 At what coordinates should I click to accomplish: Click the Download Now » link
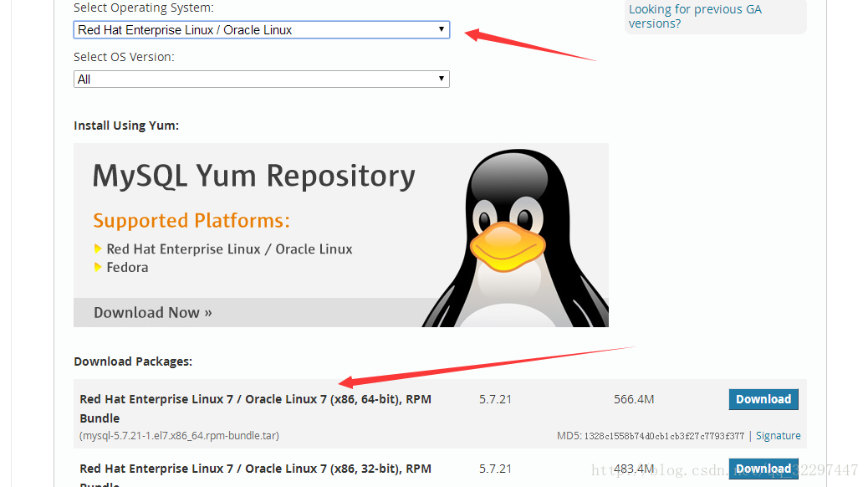153,312
